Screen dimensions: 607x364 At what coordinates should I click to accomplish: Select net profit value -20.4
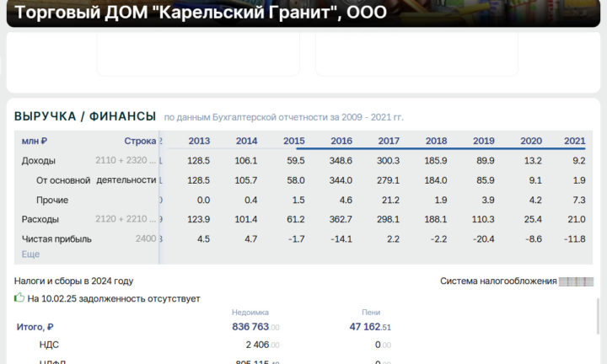click(x=484, y=239)
